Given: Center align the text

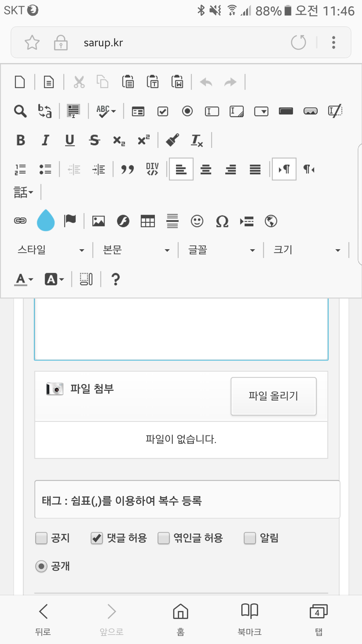Looking at the screenshot, I should point(206,169).
